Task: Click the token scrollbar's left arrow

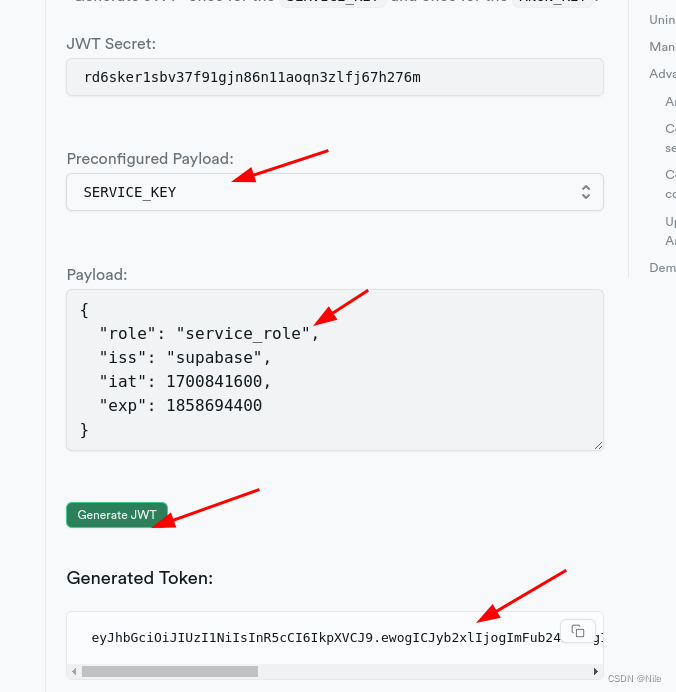Action: point(74,671)
